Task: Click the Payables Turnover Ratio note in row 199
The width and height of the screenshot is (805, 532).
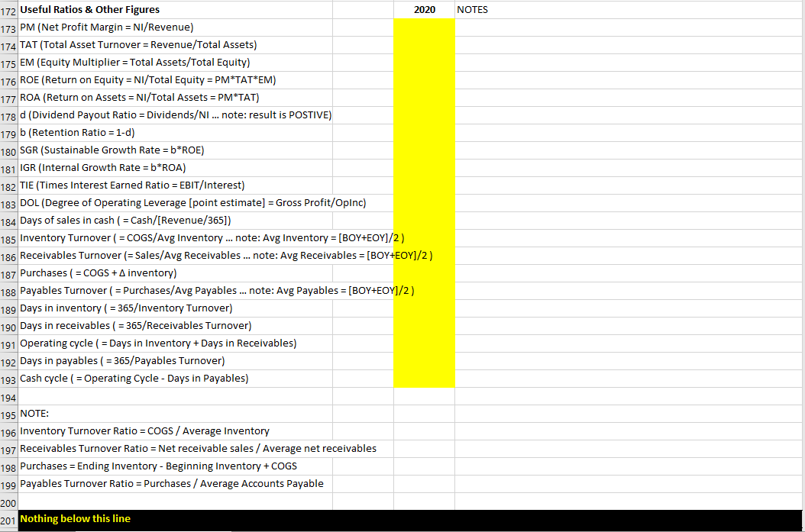Action: coord(172,484)
